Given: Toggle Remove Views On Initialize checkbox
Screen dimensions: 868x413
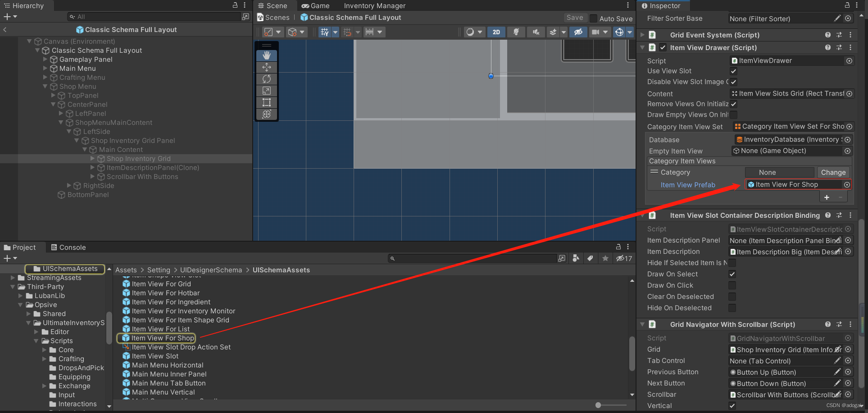Looking at the screenshot, I should [733, 104].
